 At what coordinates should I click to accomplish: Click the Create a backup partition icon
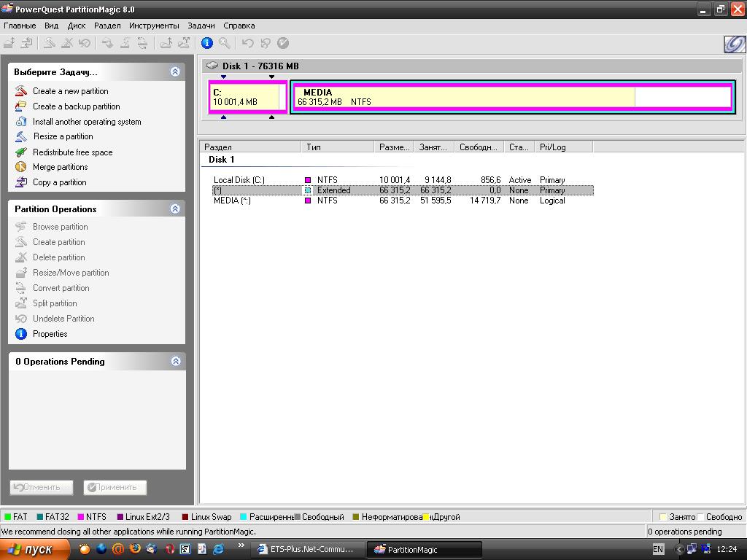pyautogui.click(x=20, y=106)
